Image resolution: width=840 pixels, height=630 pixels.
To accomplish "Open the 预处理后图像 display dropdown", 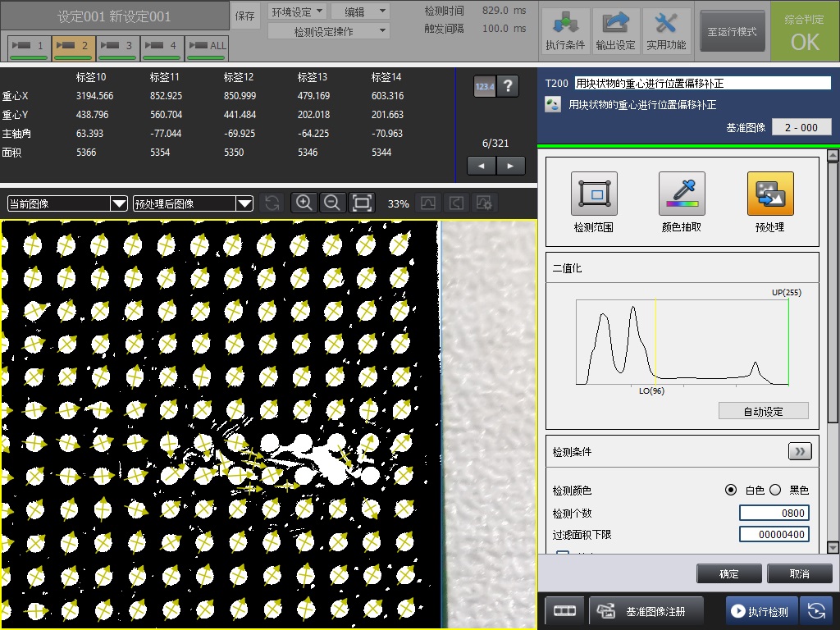I will pyautogui.click(x=193, y=203).
